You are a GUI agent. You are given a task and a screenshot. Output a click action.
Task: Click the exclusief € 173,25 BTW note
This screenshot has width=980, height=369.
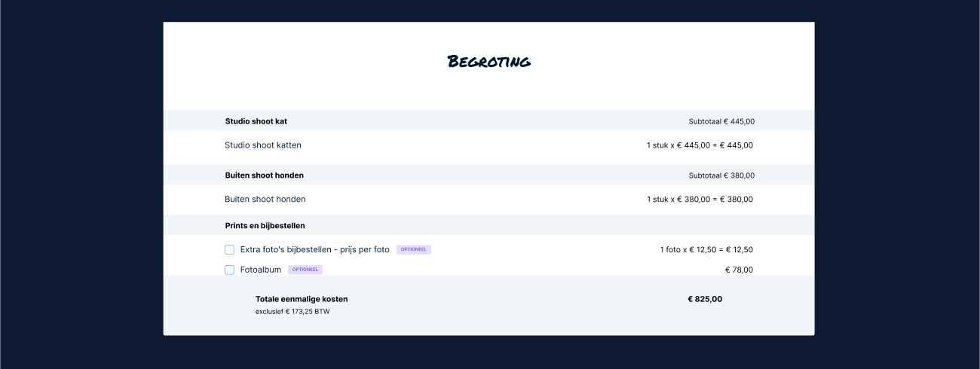click(292, 312)
